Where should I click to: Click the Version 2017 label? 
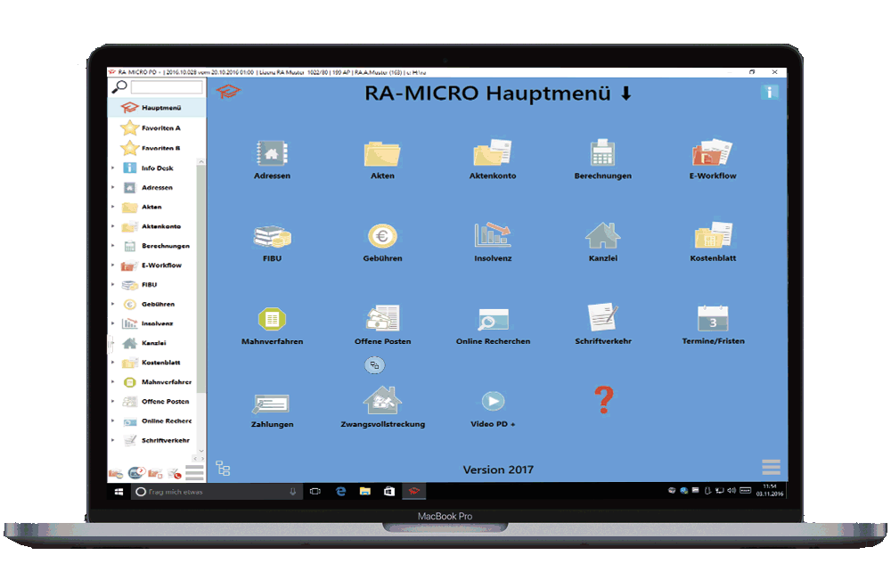pyautogui.click(x=498, y=470)
